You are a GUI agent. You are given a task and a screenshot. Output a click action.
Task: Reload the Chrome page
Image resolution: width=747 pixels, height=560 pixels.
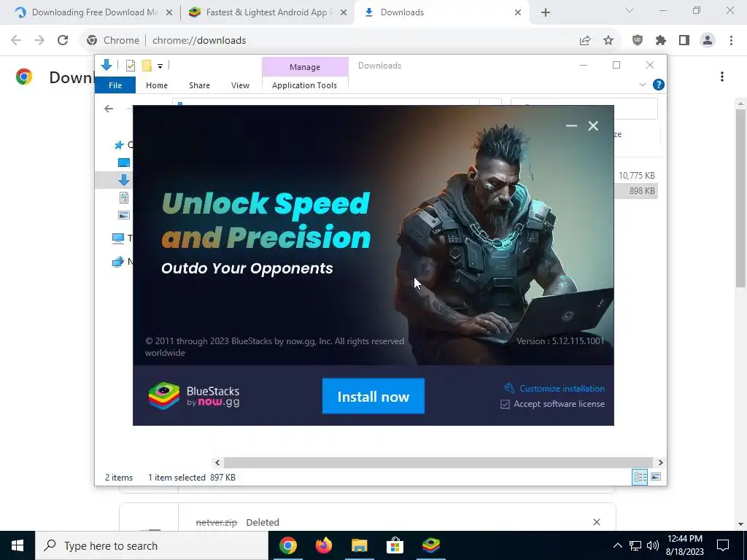[x=63, y=41]
